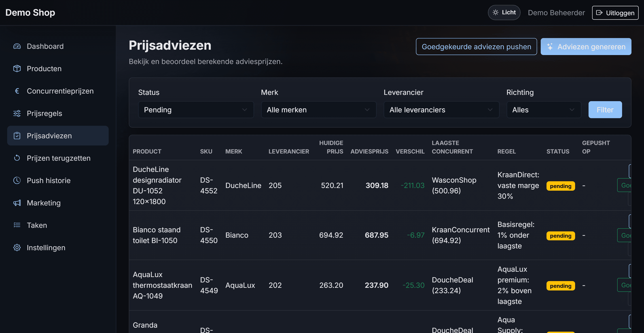The width and height of the screenshot is (644, 333).
Task: Click the Push historie clock icon
Action: tap(17, 180)
